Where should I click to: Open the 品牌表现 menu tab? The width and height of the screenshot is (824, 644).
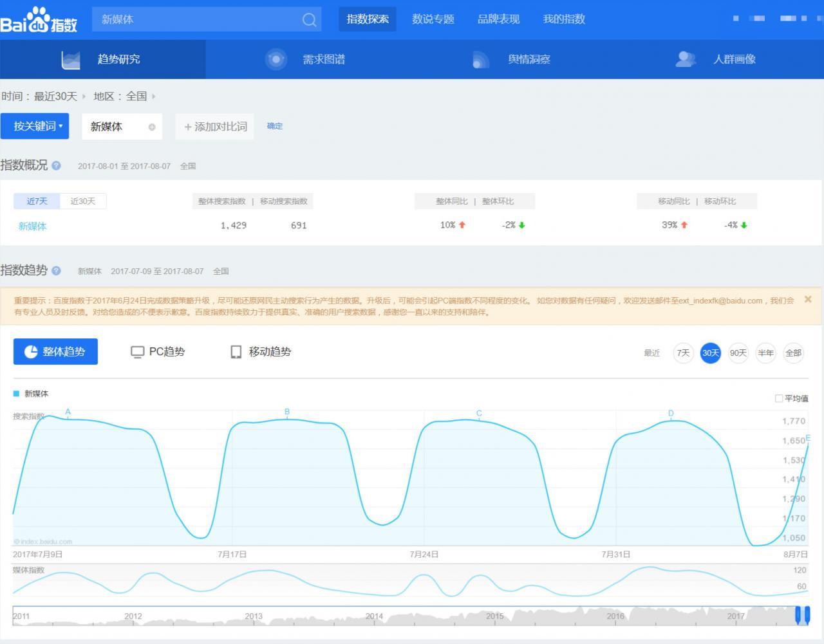pyautogui.click(x=498, y=19)
